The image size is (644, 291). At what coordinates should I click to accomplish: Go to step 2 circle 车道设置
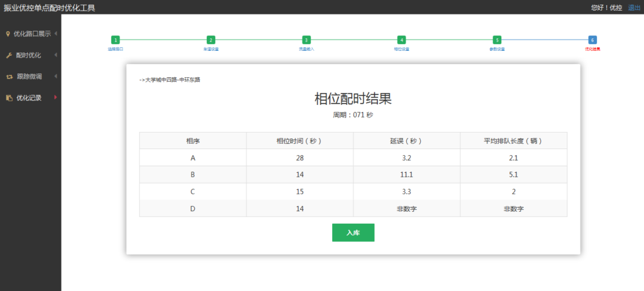pos(211,40)
